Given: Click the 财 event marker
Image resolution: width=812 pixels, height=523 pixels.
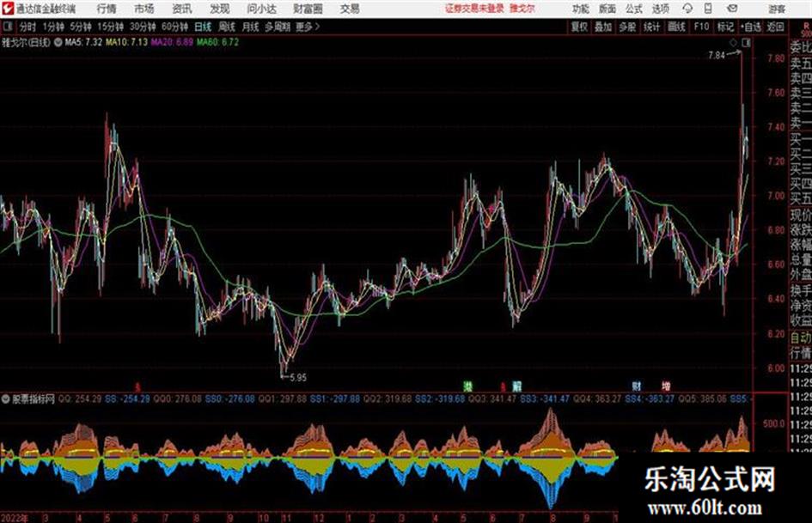Looking at the screenshot, I should 637,386.
